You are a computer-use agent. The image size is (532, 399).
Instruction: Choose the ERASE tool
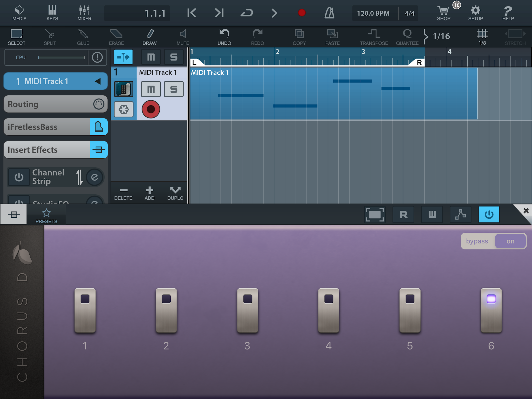click(x=116, y=37)
